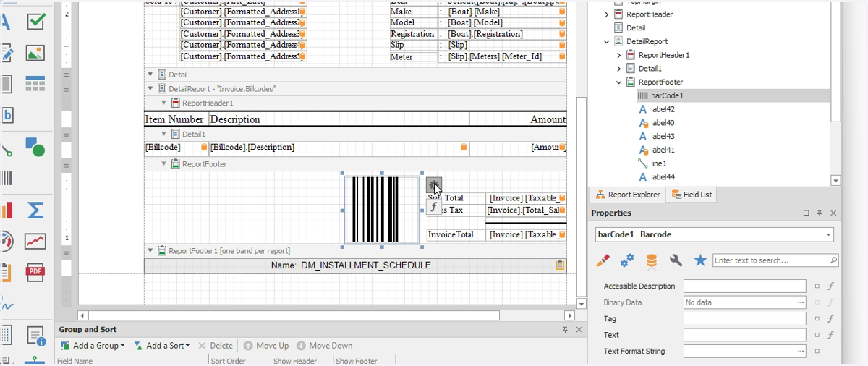Click Accessible Description value field
The height and width of the screenshot is (366, 868).
point(744,286)
